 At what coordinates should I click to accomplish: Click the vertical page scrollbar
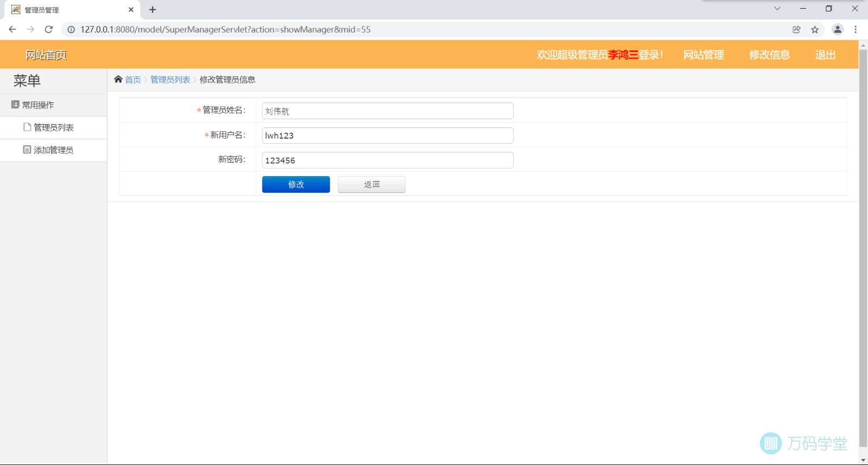pyautogui.click(x=863, y=248)
